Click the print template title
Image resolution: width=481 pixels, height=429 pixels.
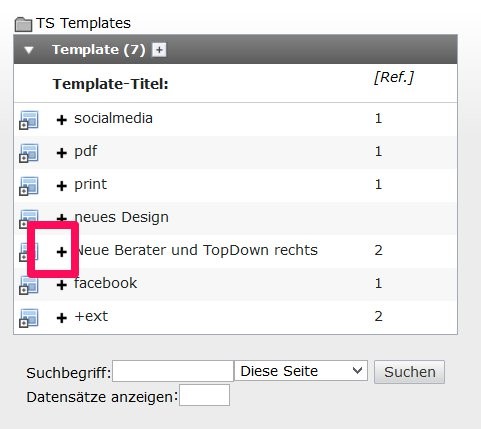point(90,184)
